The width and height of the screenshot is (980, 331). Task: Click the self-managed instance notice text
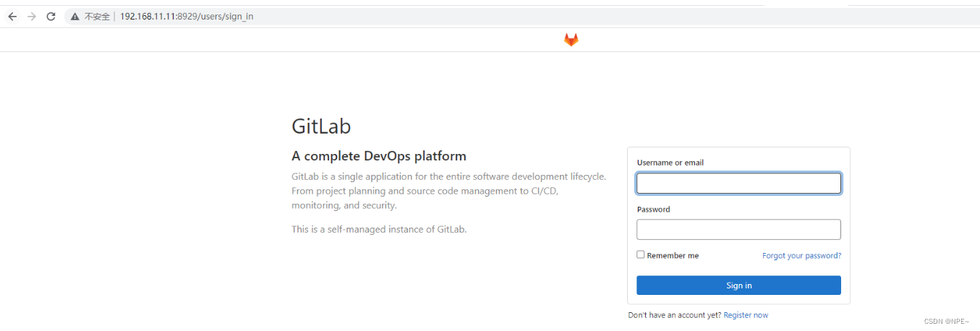[x=379, y=229]
